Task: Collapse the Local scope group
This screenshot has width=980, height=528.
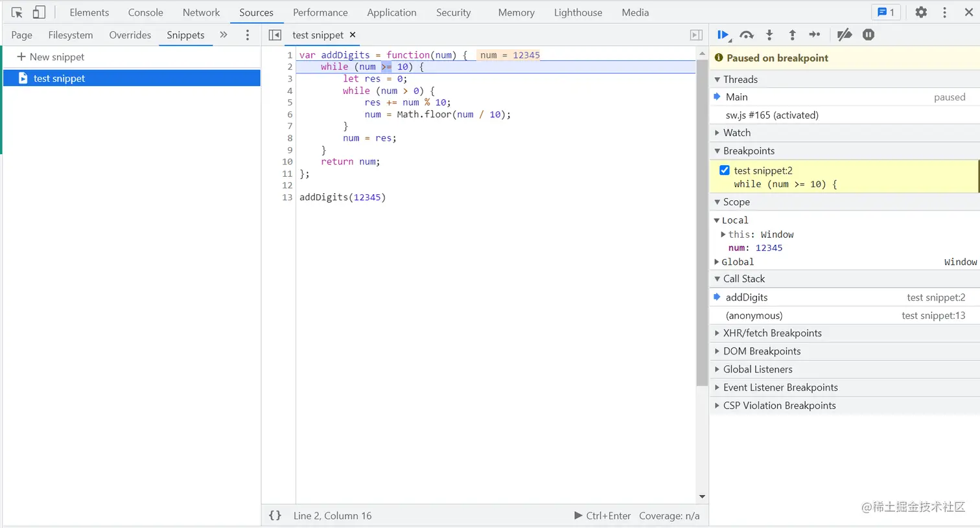Action: coord(717,220)
